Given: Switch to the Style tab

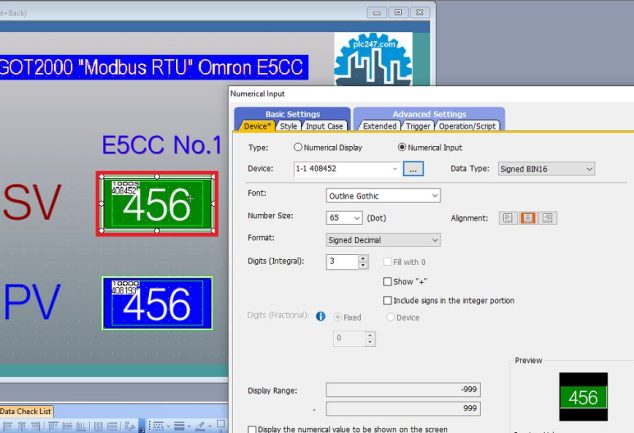Looking at the screenshot, I should 288,126.
